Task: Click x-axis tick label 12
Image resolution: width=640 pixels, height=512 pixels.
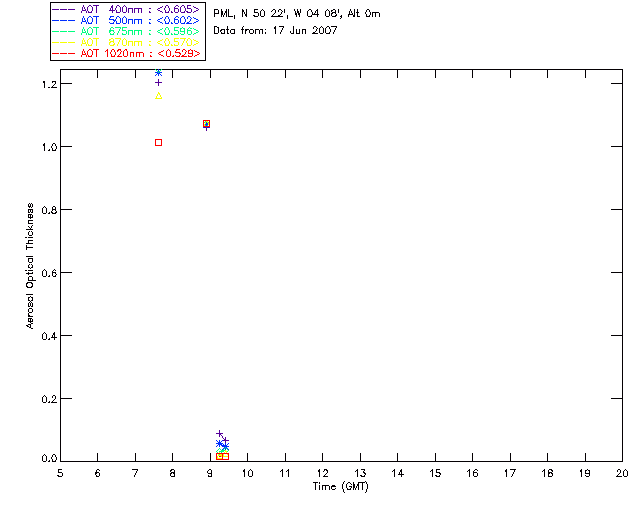Action: point(322,473)
